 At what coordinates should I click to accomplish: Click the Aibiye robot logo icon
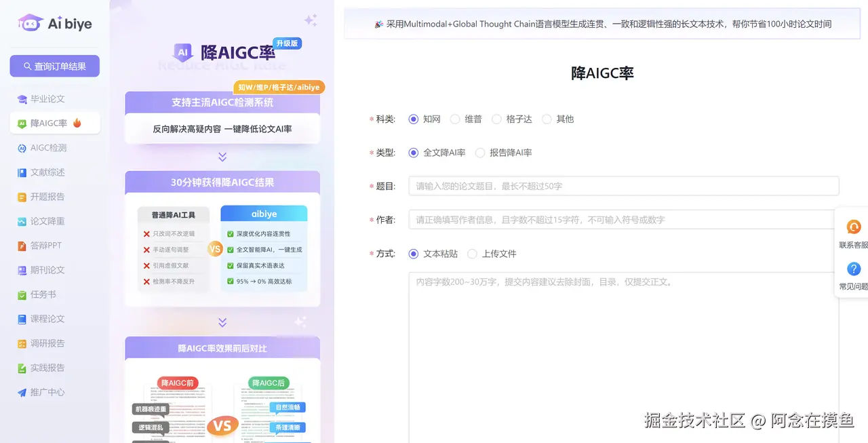coord(30,23)
